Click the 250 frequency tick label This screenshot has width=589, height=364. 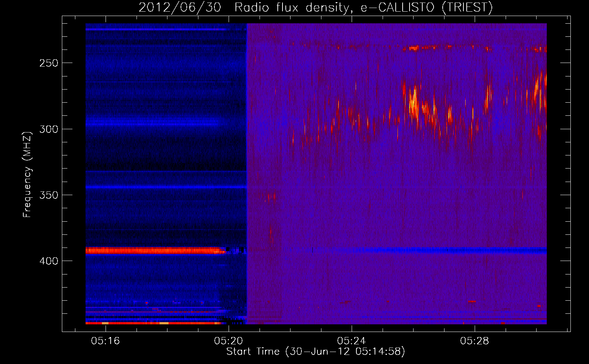tap(49, 63)
